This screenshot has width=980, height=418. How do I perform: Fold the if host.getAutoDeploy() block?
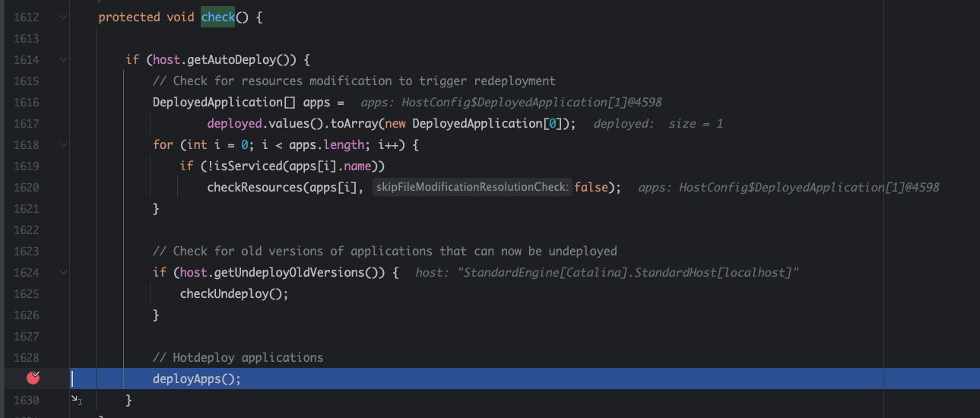(63, 59)
